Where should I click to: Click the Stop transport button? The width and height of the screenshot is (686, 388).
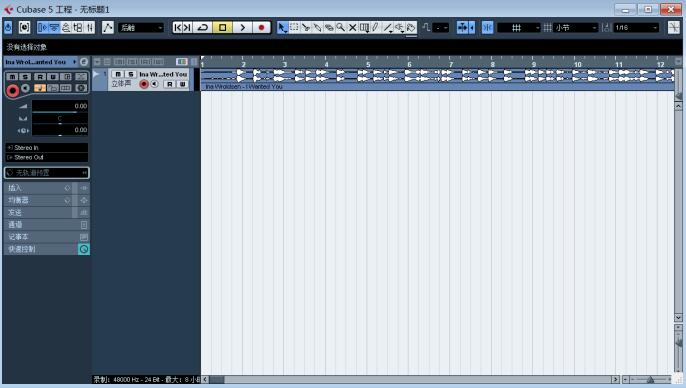point(222,28)
